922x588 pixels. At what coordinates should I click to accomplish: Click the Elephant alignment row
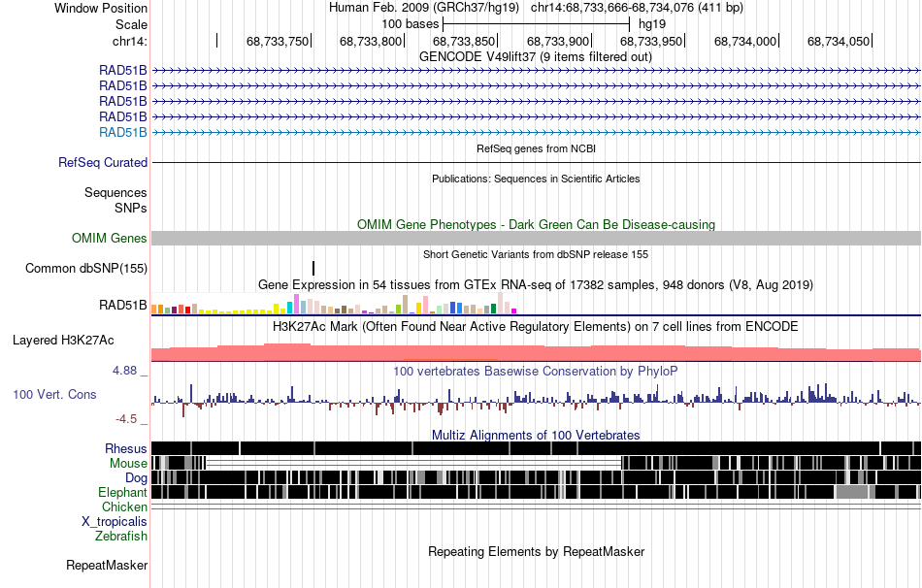tap(536, 492)
